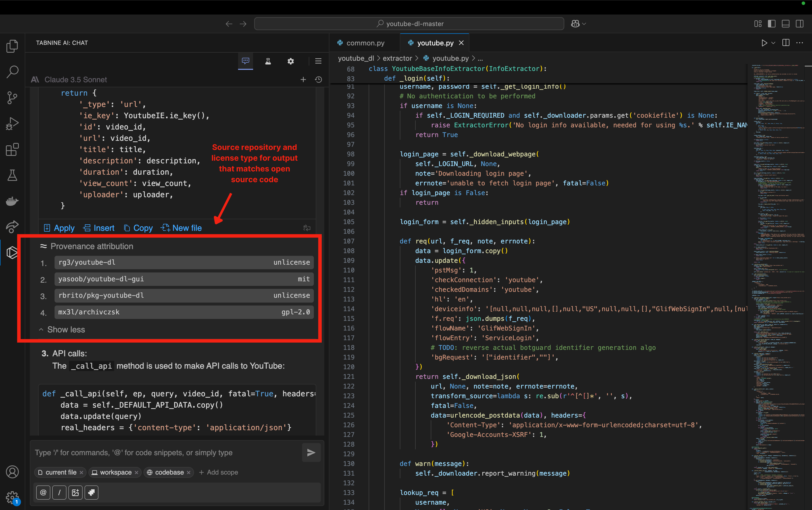Open the Run dropdown arrow in editor
Viewport: 812px width, 510px height.
pos(773,43)
